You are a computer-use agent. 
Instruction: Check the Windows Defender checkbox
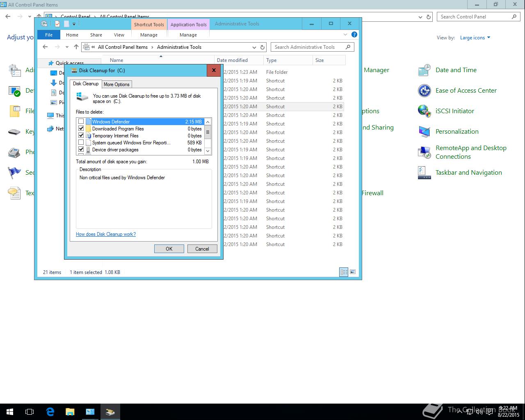coord(81,121)
